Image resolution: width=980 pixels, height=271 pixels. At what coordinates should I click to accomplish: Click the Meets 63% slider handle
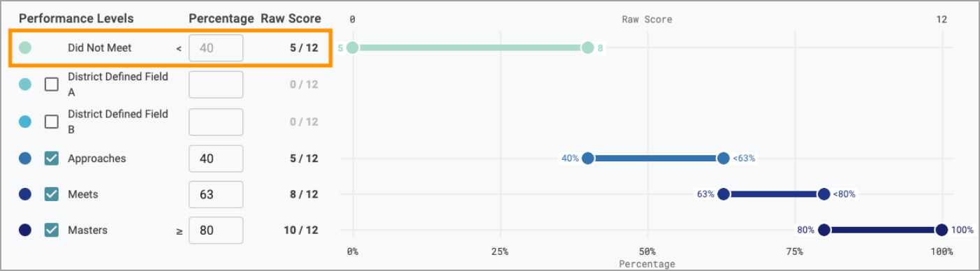coord(724,194)
